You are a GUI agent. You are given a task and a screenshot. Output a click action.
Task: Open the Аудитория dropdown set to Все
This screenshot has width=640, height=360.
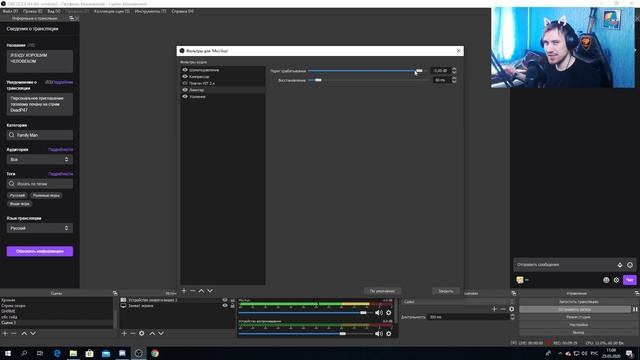coord(40,160)
